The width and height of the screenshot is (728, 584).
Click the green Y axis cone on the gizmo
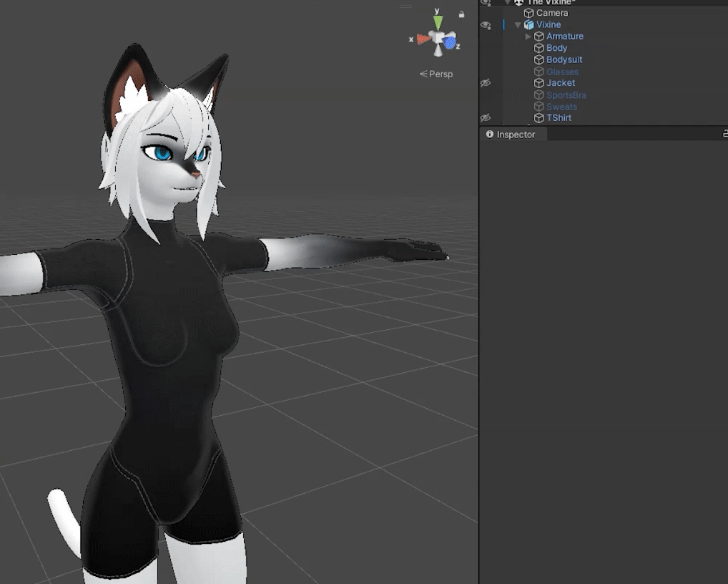pyautogui.click(x=438, y=22)
